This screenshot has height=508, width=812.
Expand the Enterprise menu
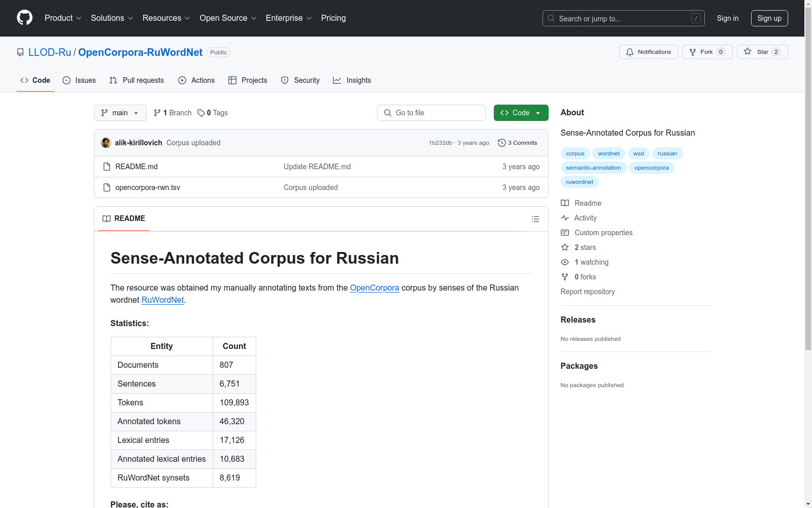click(289, 18)
